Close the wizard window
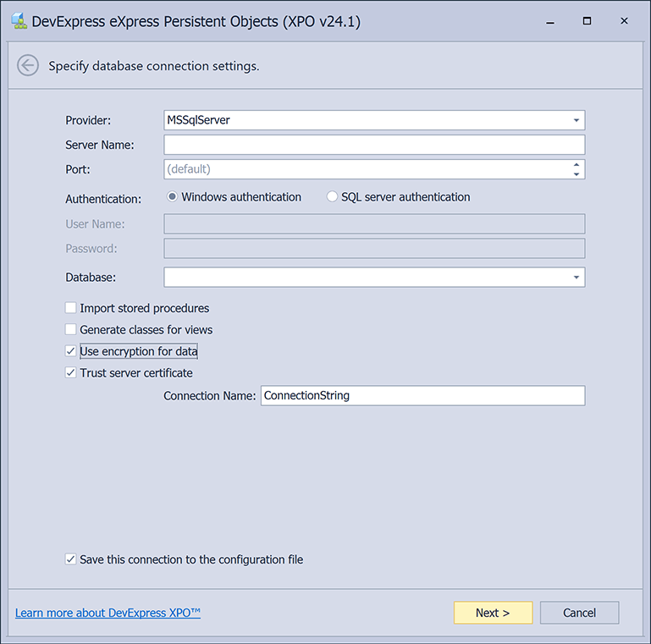 click(624, 21)
